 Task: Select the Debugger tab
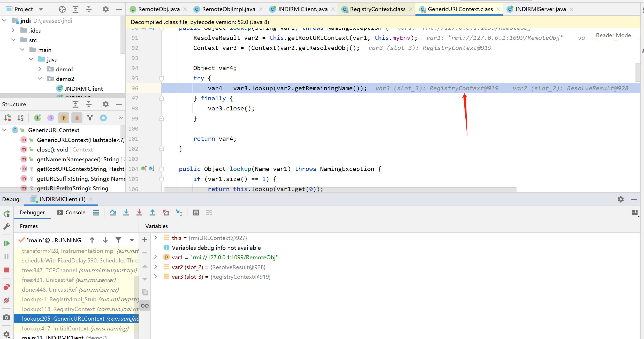click(32, 213)
